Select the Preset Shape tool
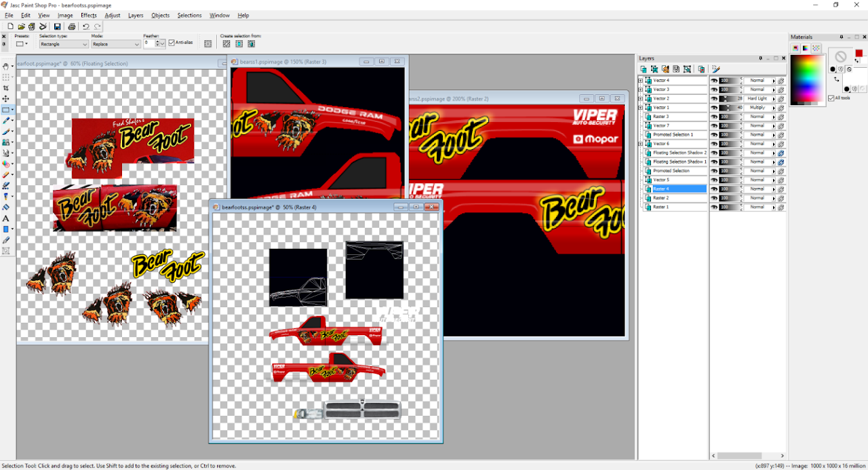The width and height of the screenshot is (868, 470). tap(6, 229)
